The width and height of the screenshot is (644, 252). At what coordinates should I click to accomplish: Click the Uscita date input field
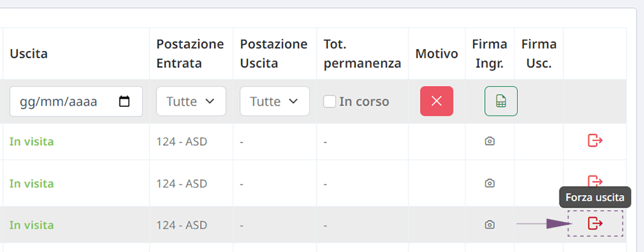click(x=76, y=101)
